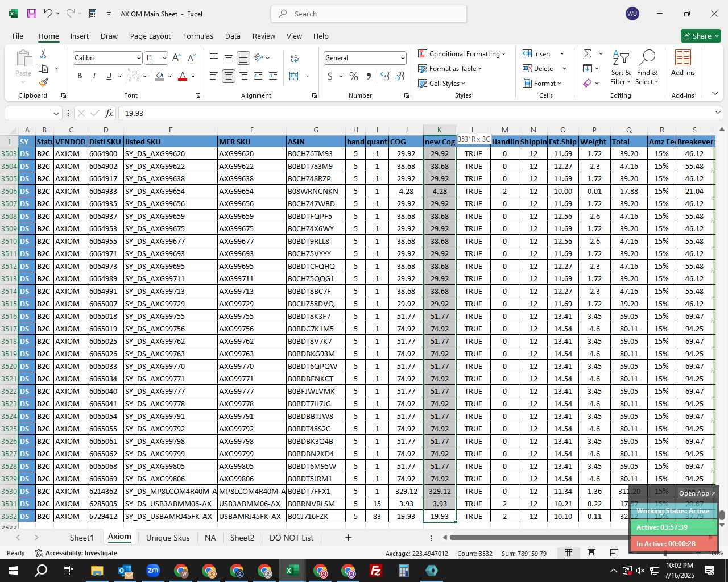Screen dimensions: 728x582
Task: Click the Undo arrow icon
Action: pos(48,14)
